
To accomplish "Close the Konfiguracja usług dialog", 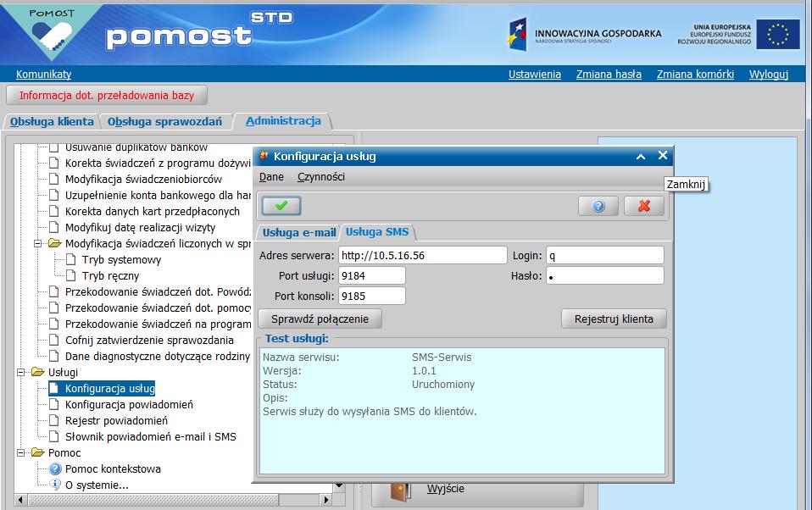I will (x=662, y=155).
